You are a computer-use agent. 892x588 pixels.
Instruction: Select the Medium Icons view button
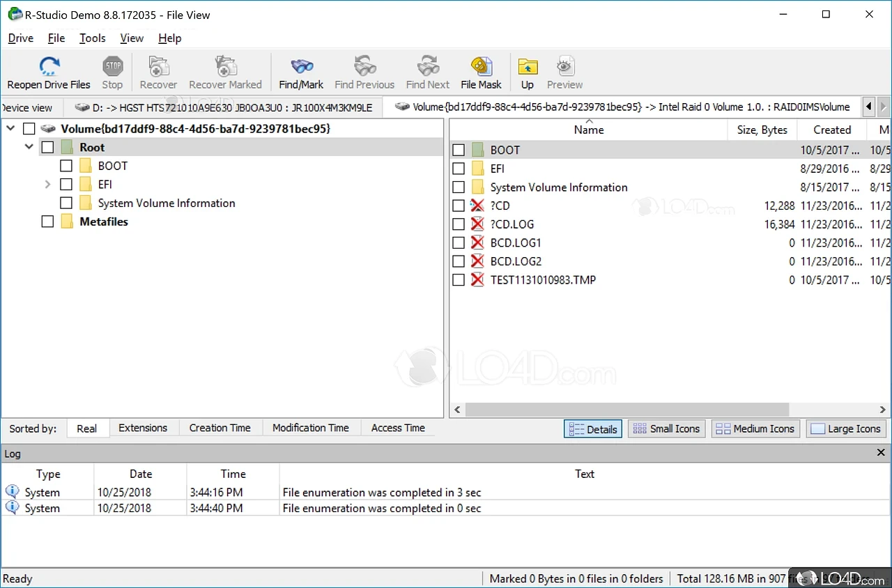(756, 428)
